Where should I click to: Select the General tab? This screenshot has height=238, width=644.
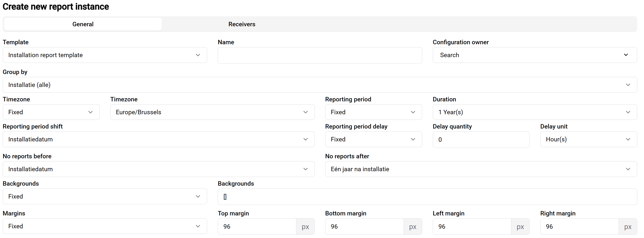pos(83,24)
